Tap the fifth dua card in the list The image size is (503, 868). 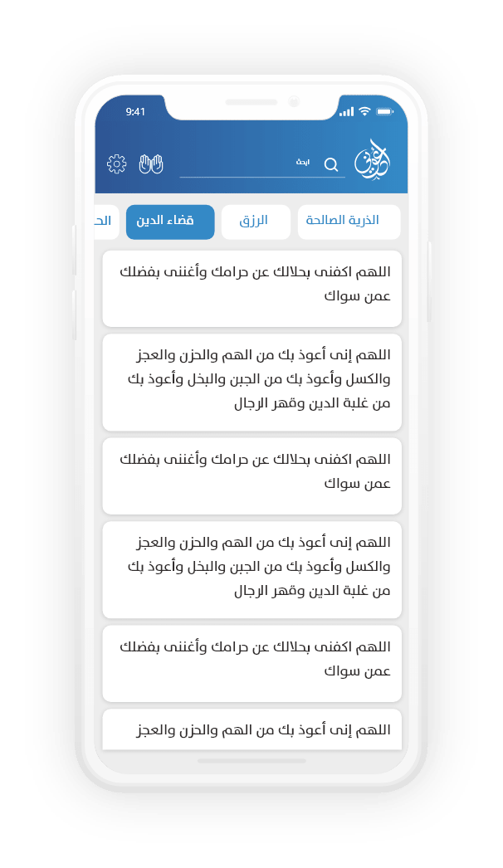pos(251,662)
